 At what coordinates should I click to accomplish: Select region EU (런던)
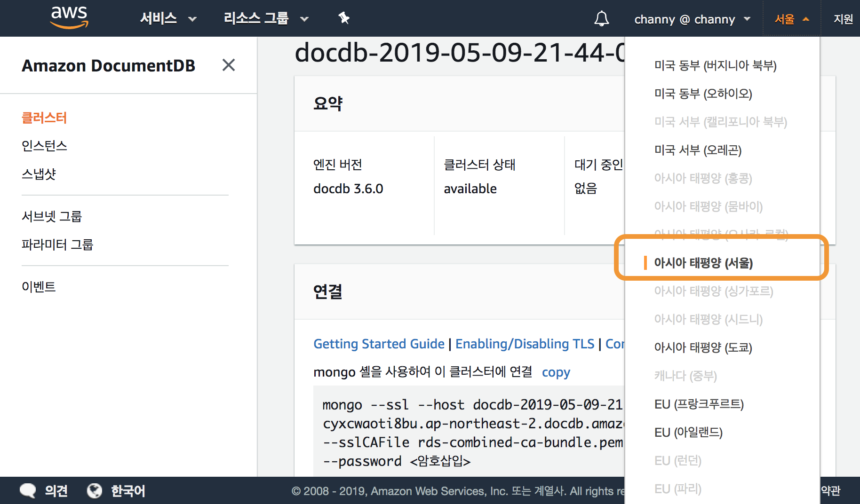(x=678, y=460)
